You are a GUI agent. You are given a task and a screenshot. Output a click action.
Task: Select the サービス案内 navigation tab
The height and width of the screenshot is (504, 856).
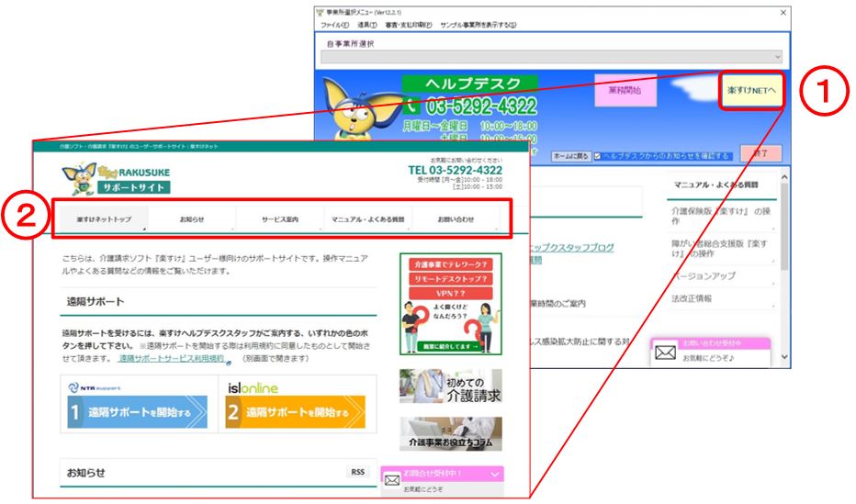(x=280, y=218)
